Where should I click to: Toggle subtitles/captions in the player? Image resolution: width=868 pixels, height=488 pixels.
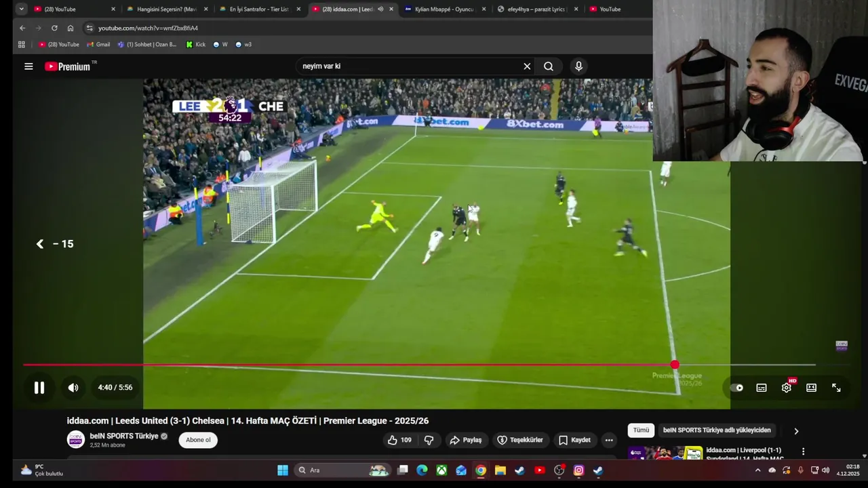pos(762,388)
